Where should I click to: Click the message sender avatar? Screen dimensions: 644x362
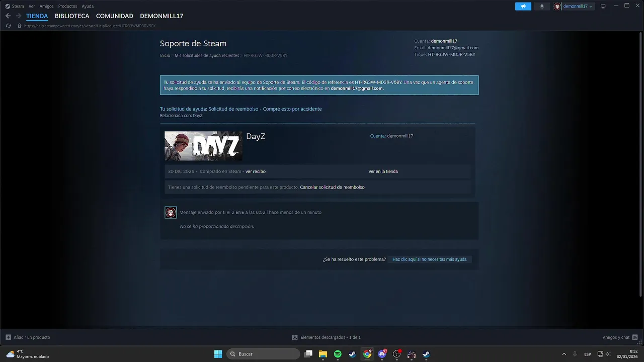(171, 212)
